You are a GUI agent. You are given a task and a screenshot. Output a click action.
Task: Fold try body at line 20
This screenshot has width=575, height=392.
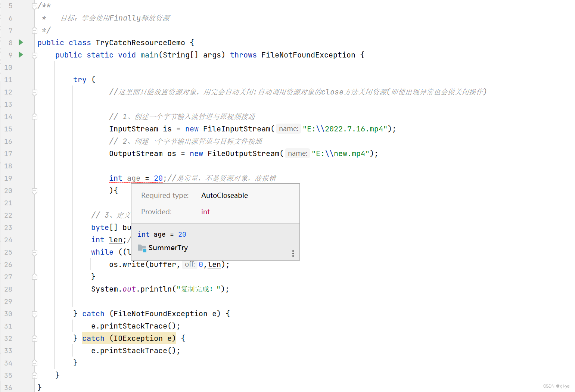(x=34, y=191)
